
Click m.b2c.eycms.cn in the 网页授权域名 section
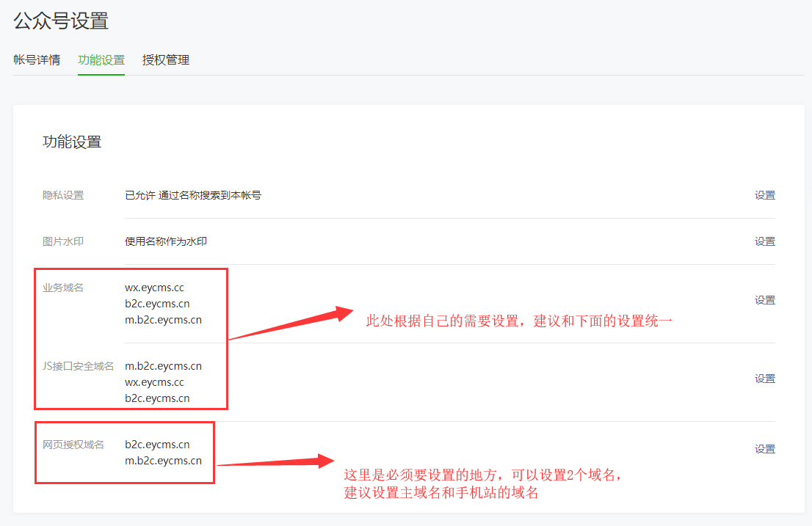(x=163, y=461)
